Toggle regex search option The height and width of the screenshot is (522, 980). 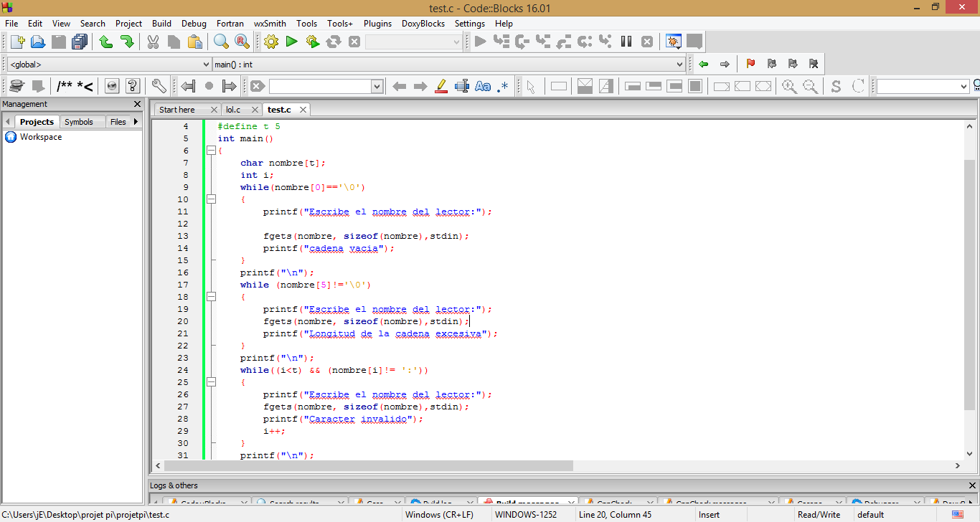[x=504, y=86]
